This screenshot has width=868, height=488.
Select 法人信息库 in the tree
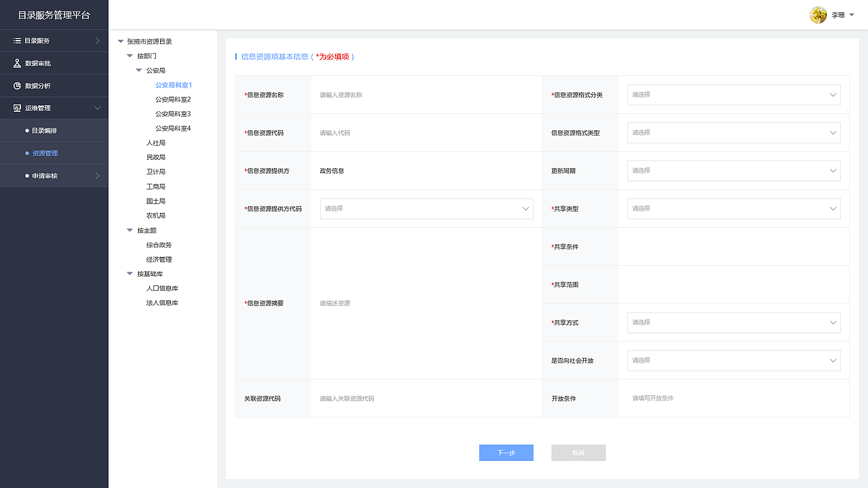pyautogui.click(x=162, y=303)
